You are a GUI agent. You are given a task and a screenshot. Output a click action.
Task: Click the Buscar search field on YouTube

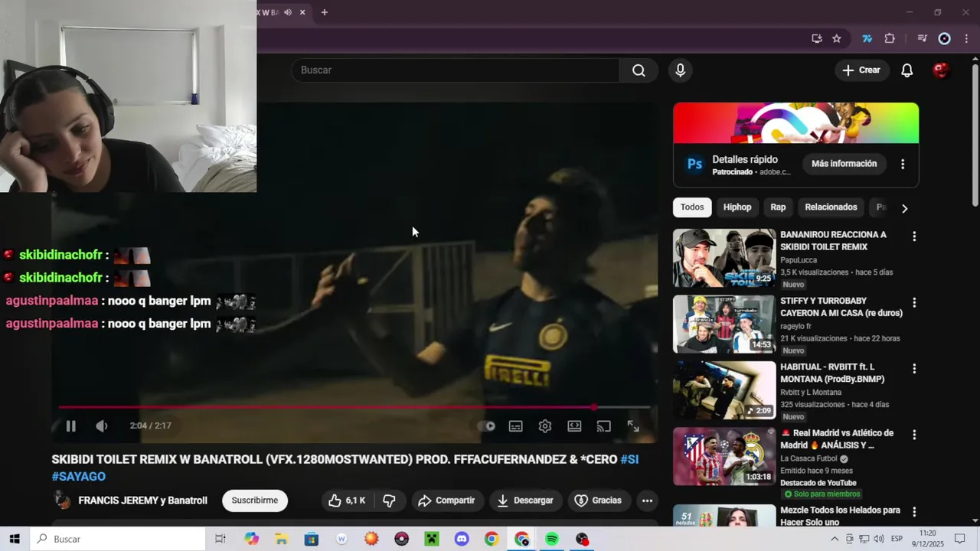tap(456, 70)
